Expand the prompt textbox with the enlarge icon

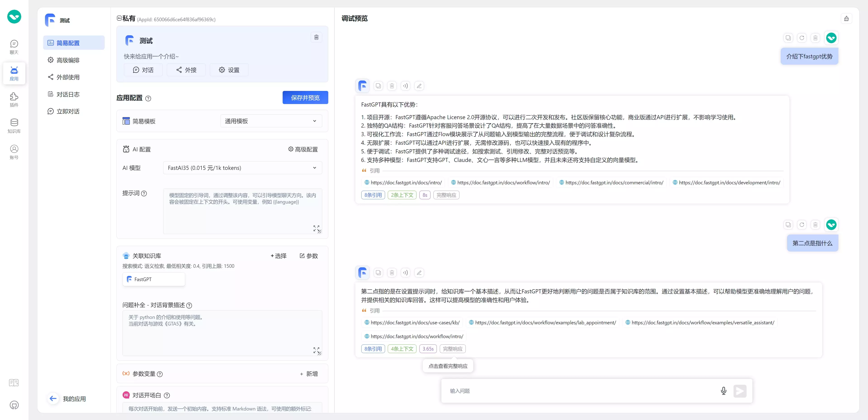point(316,228)
